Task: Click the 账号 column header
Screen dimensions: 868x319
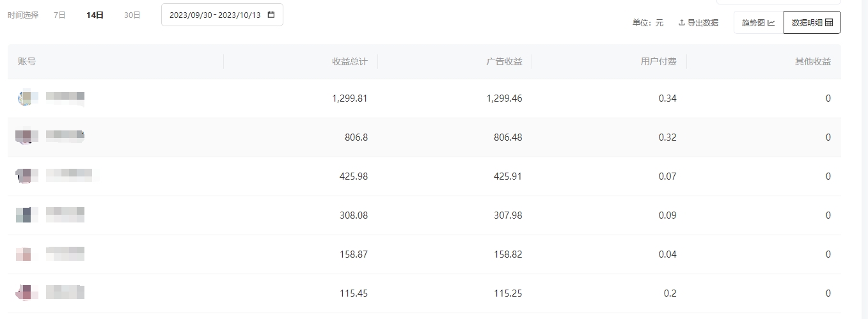Action: pyautogui.click(x=27, y=61)
